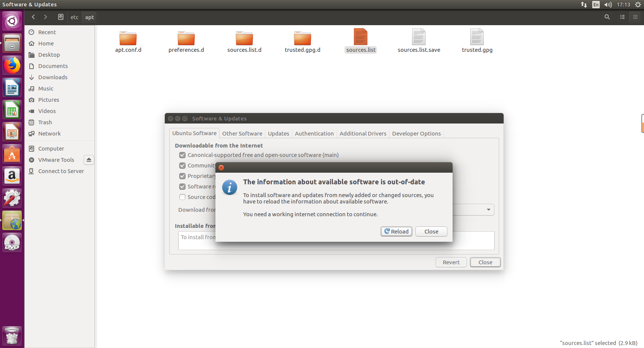
Task: Switch to the Updates tab
Action: [x=278, y=133]
